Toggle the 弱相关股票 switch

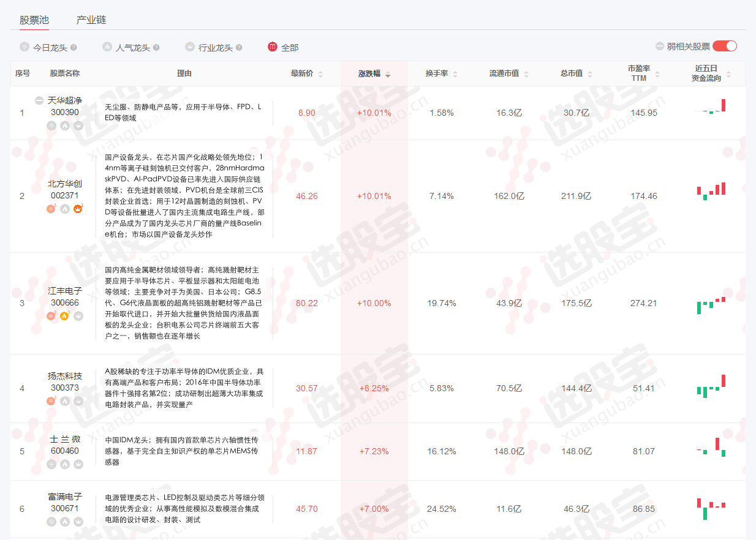pyautogui.click(x=725, y=46)
